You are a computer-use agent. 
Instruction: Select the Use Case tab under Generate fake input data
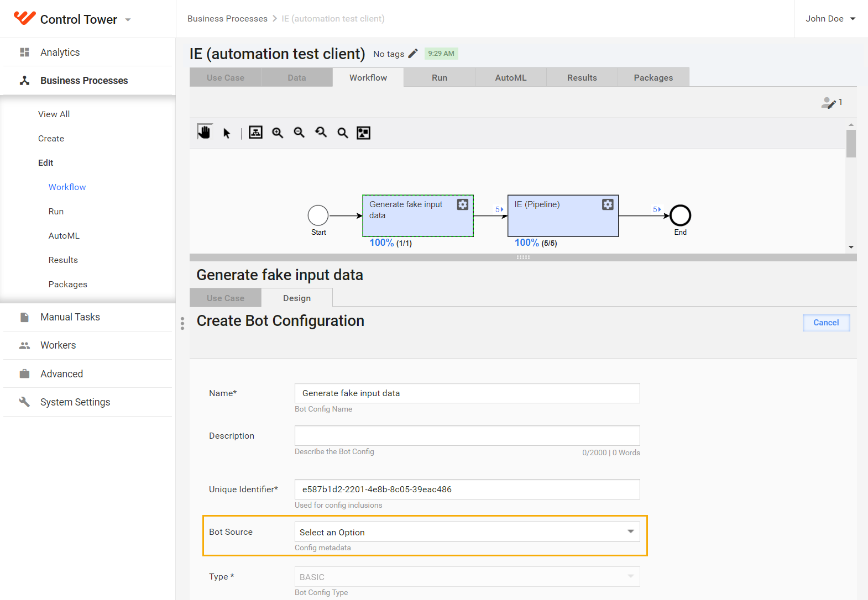click(225, 298)
